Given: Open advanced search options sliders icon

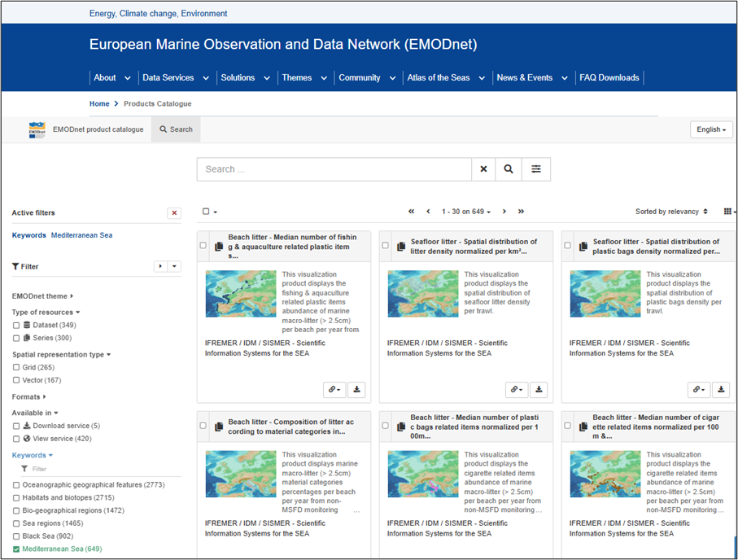Looking at the screenshot, I should pos(536,169).
